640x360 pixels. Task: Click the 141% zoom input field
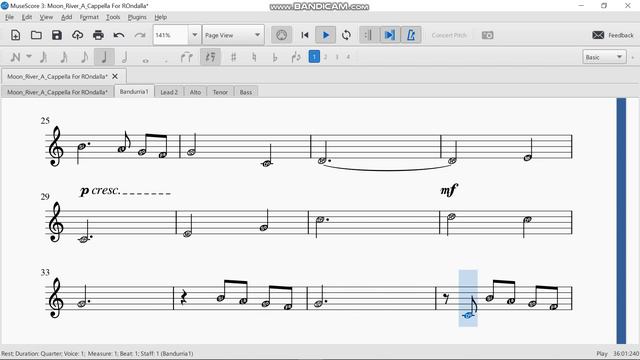(171, 35)
